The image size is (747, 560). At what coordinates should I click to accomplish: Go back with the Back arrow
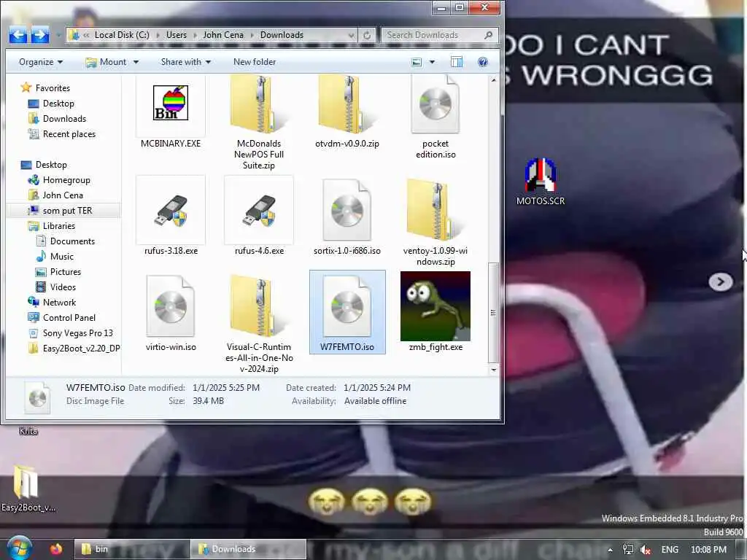point(18,35)
